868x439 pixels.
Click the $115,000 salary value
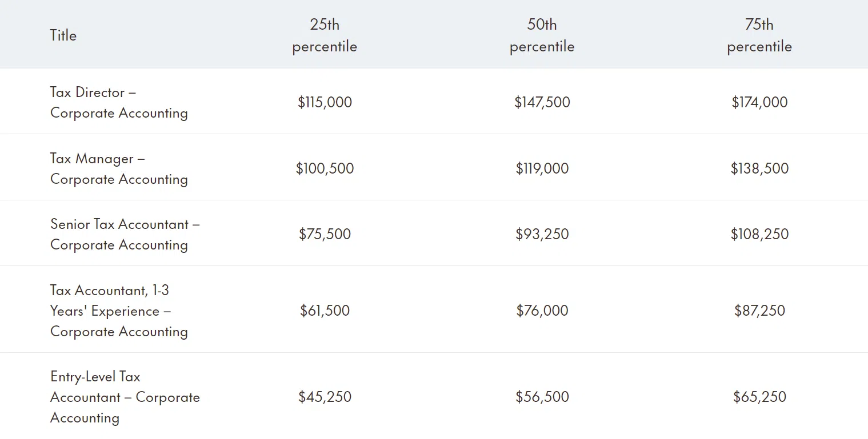[x=325, y=103]
